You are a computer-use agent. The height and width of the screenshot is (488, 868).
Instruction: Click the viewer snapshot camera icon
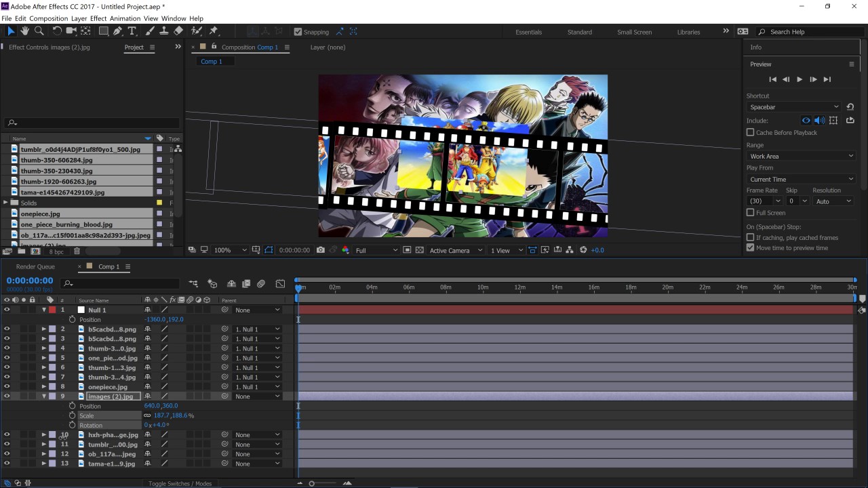321,250
